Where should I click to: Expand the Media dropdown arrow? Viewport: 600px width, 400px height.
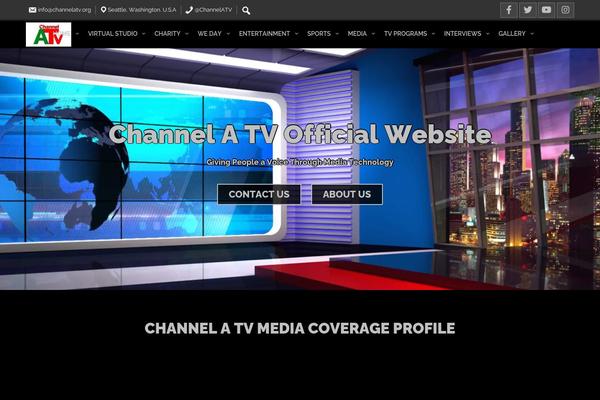(x=373, y=34)
